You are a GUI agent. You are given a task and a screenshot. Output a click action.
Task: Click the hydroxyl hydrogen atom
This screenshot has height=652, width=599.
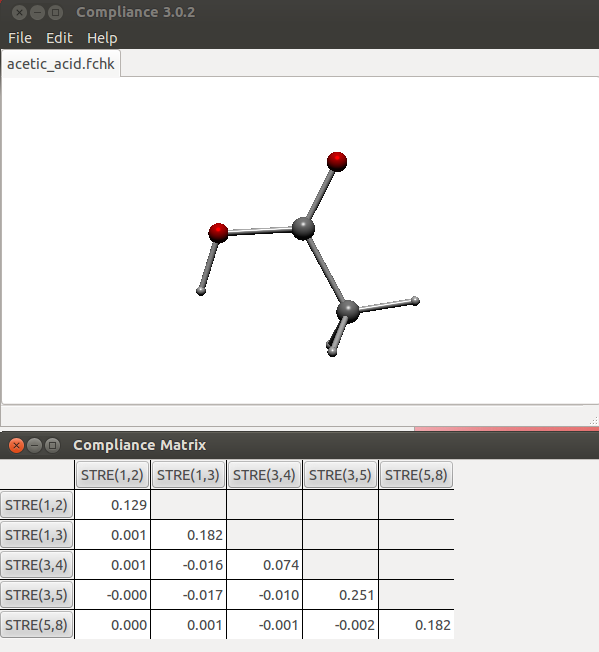click(201, 291)
